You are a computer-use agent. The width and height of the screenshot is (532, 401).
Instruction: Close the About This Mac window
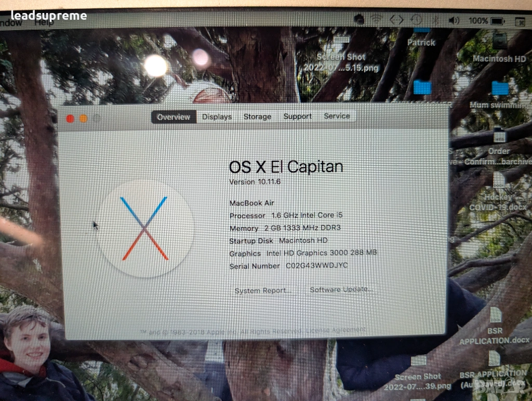(x=70, y=119)
